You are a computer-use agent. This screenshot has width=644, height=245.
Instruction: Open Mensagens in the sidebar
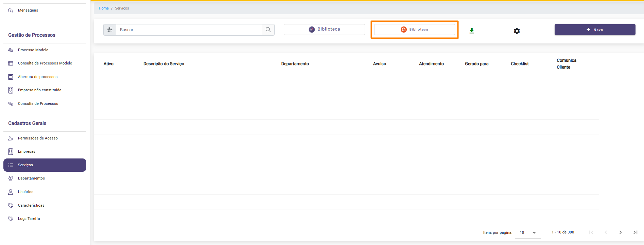[x=28, y=11]
